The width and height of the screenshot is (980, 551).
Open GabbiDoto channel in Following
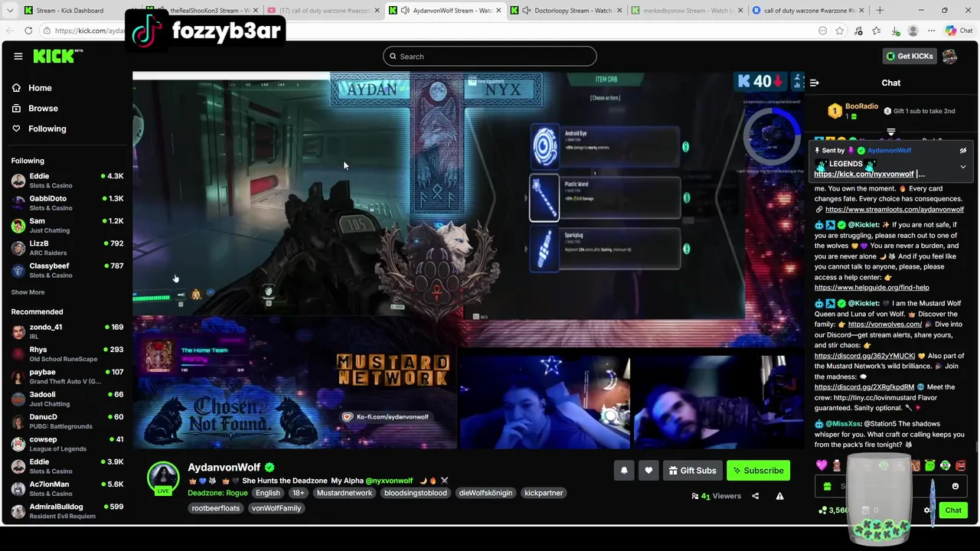[67, 203]
